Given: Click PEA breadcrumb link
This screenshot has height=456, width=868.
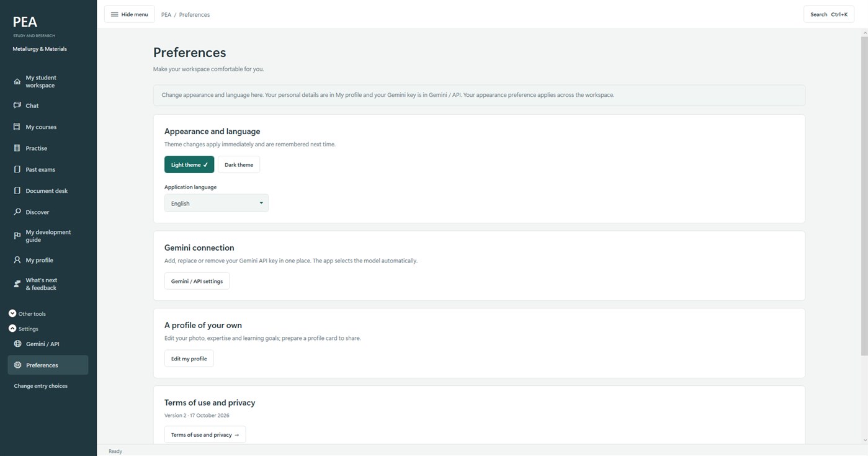Looking at the screenshot, I should click(x=166, y=15).
